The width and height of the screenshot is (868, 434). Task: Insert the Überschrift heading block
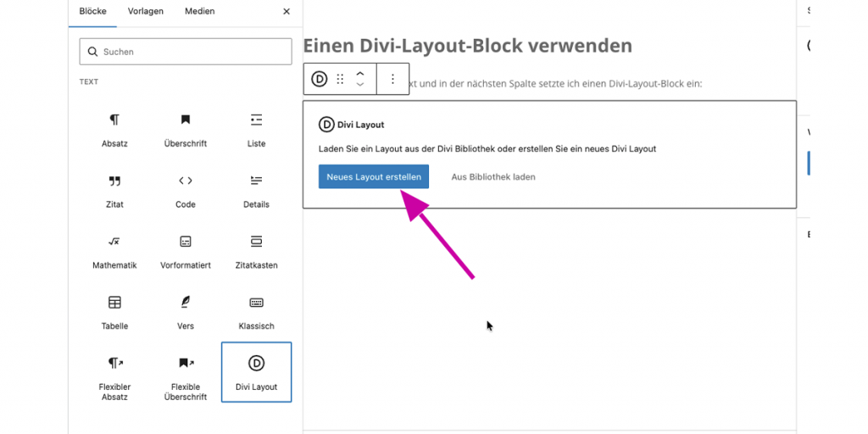(x=186, y=130)
